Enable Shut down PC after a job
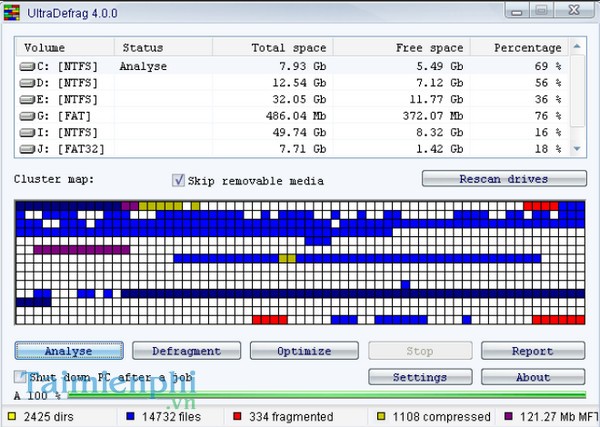 click(20, 377)
